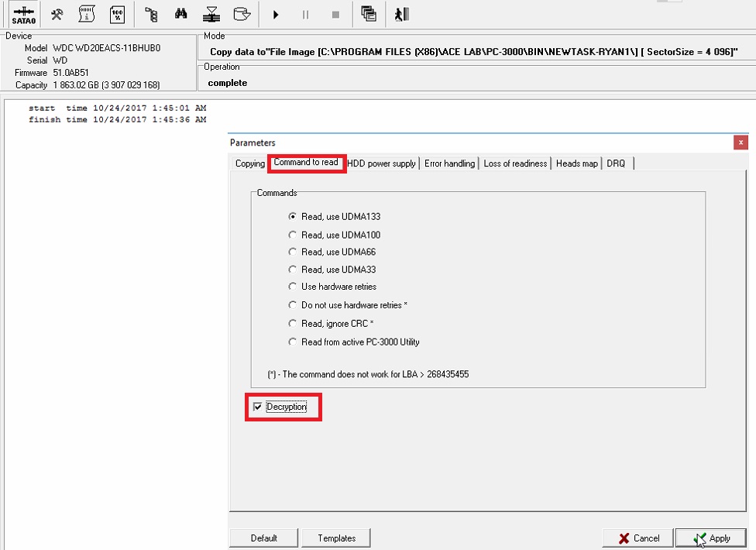Select Read, use UDMA66 option

tap(332, 252)
